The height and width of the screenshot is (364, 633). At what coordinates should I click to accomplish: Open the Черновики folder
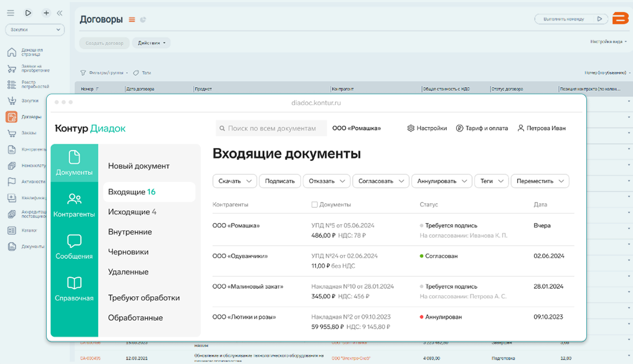128,252
